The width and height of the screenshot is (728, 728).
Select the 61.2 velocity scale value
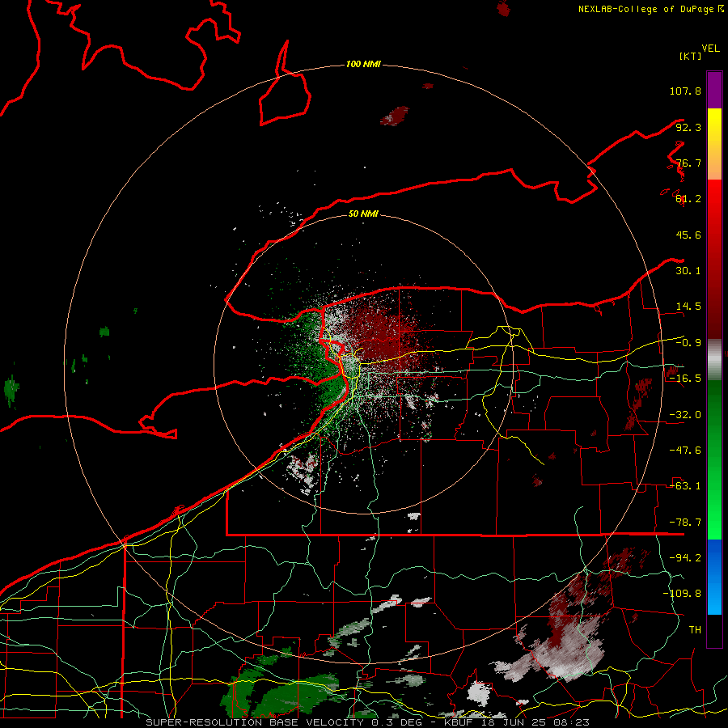688,199
